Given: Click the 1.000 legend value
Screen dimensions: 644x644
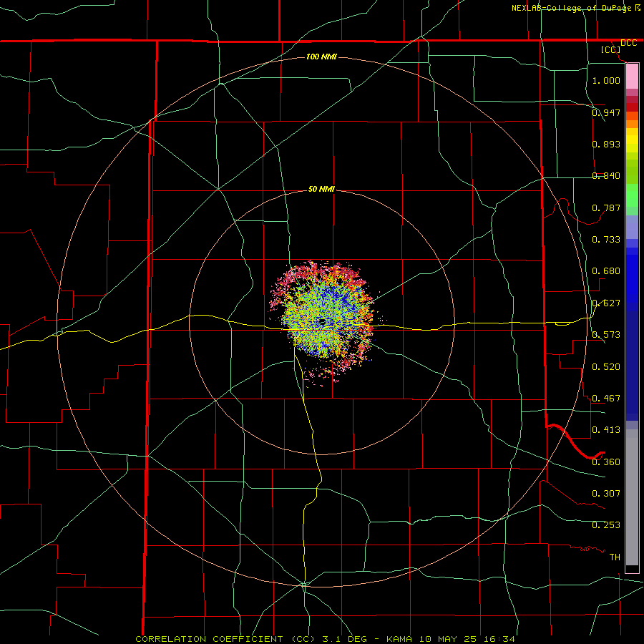Looking at the screenshot, I should [x=606, y=80].
